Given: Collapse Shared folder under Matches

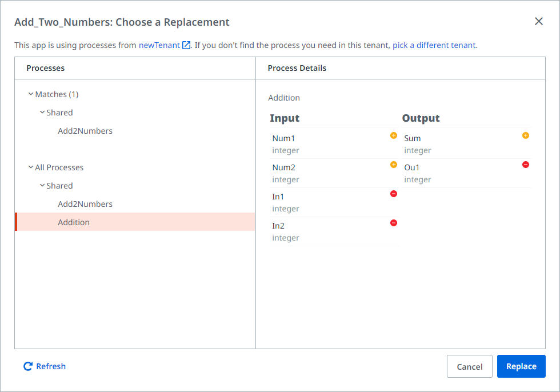Looking at the screenshot, I should click(x=42, y=113).
